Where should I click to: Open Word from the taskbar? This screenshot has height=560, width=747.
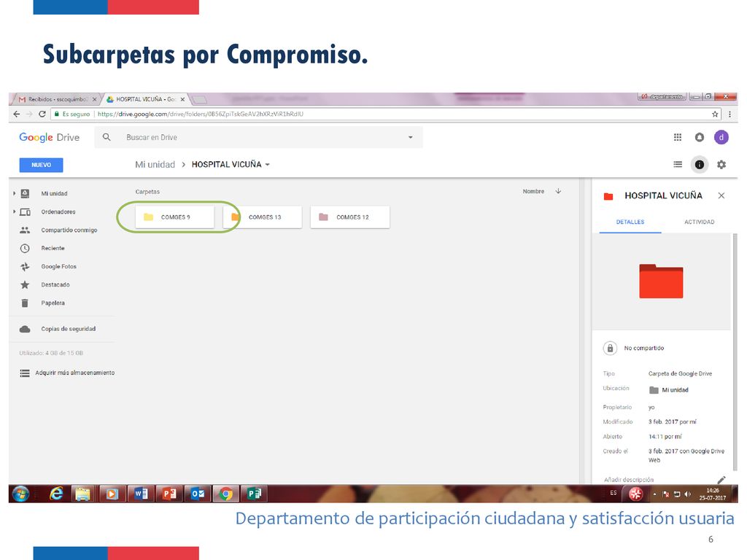(x=141, y=494)
